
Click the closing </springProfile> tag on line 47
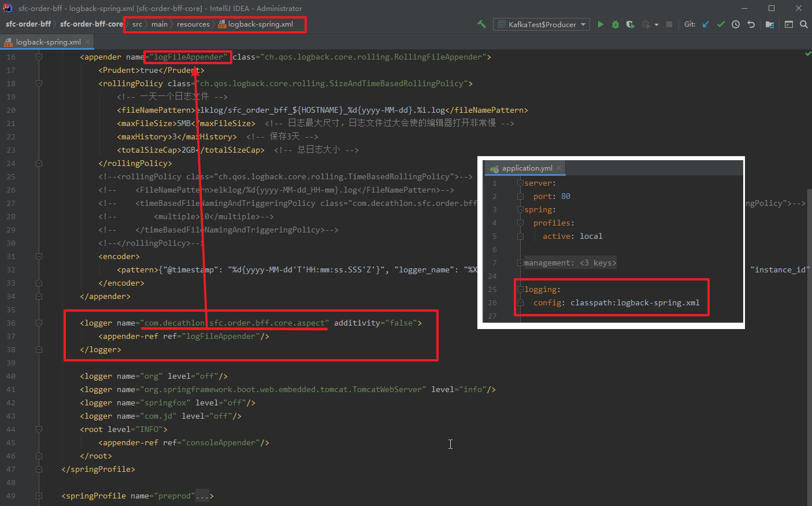(98, 469)
